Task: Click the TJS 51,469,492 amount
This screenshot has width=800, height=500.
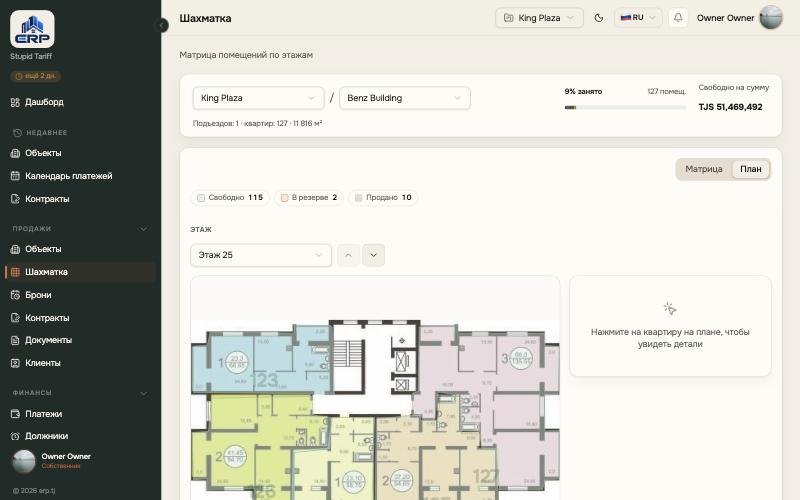Action: click(x=730, y=107)
